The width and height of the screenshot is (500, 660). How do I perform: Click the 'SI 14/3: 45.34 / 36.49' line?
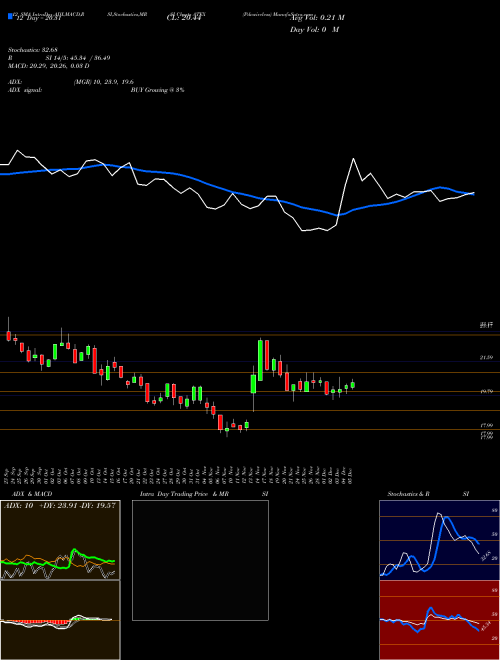(x=78, y=58)
